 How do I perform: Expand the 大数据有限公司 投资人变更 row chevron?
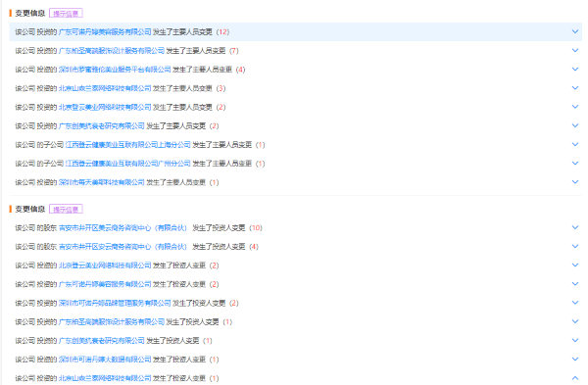(x=575, y=360)
